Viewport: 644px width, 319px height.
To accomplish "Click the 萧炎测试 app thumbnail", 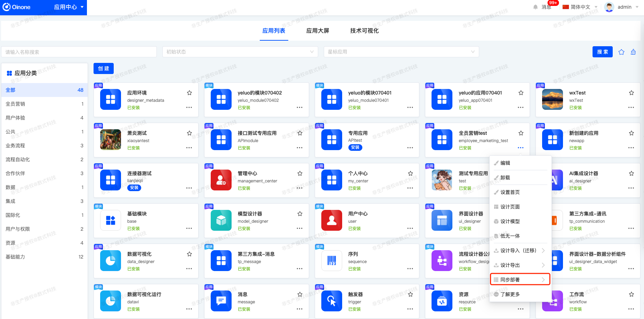I will point(111,140).
